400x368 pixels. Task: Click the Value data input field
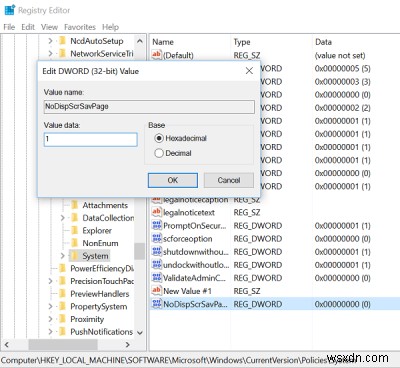91,139
